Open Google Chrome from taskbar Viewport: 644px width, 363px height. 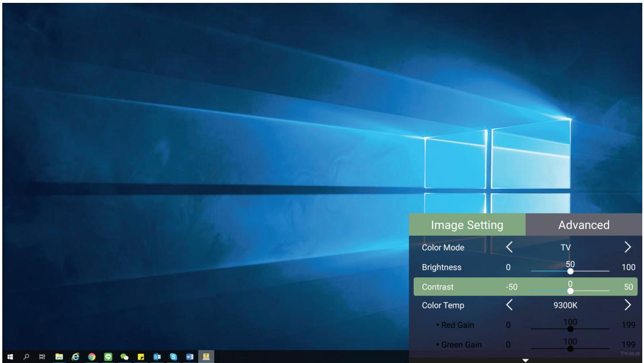(91, 357)
